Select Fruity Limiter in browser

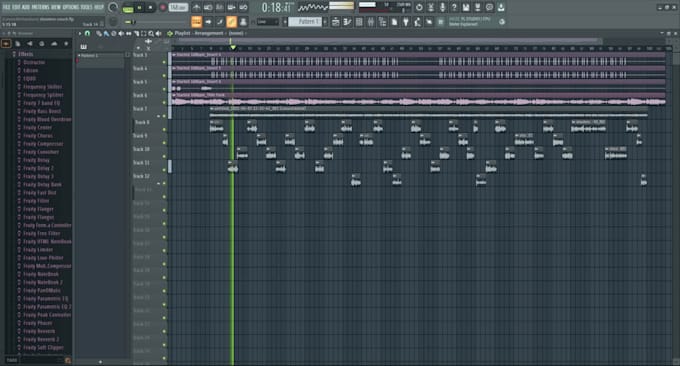38,250
